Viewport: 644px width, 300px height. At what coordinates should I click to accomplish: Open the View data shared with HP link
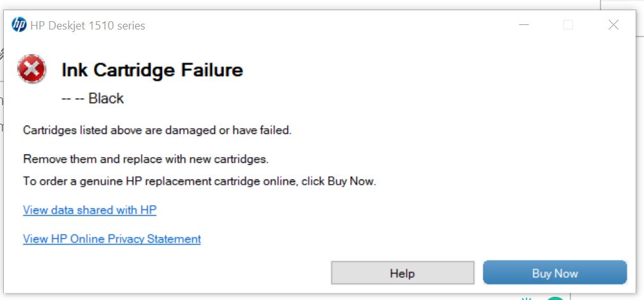[90, 210]
